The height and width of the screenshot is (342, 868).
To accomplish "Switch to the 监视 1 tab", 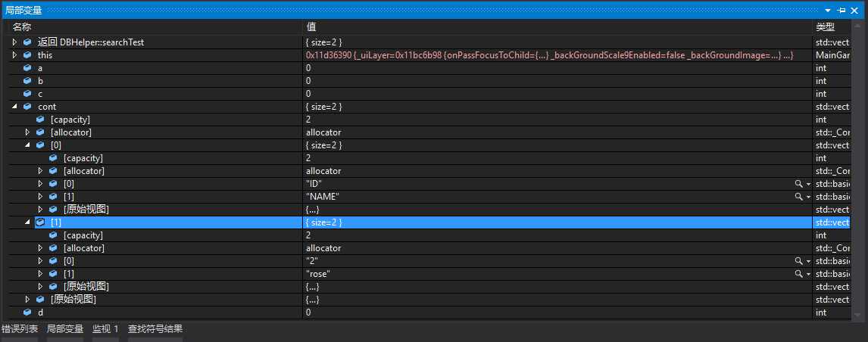I will tap(106, 328).
